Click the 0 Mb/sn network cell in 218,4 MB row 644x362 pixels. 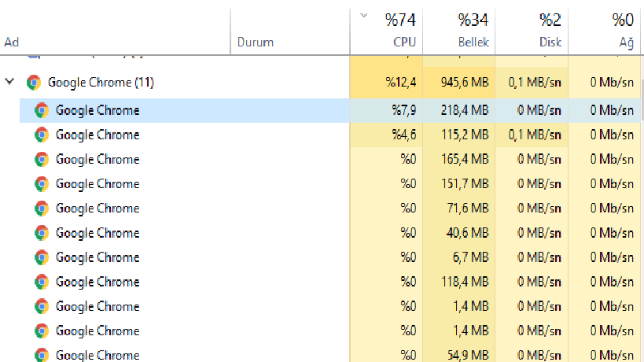[605, 110]
